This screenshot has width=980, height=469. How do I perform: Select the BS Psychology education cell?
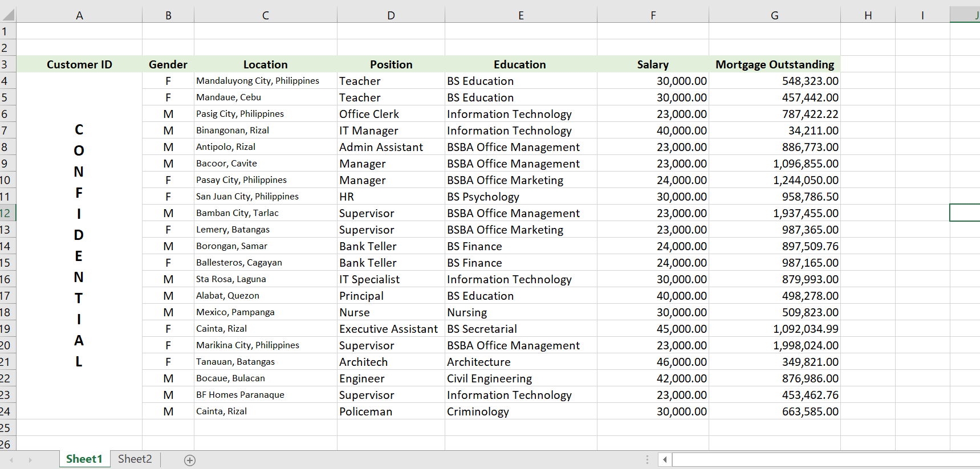coord(483,197)
